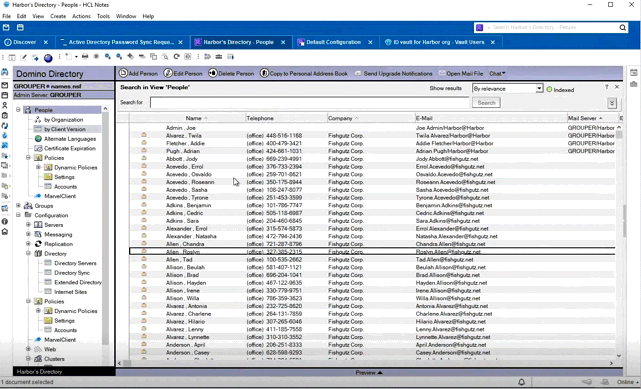Click the Add Person icon

[123, 73]
